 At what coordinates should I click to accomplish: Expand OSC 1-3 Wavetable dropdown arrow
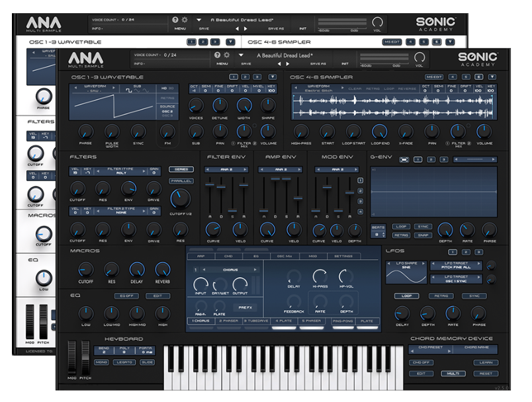pyautogui.click(x=273, y=77)
